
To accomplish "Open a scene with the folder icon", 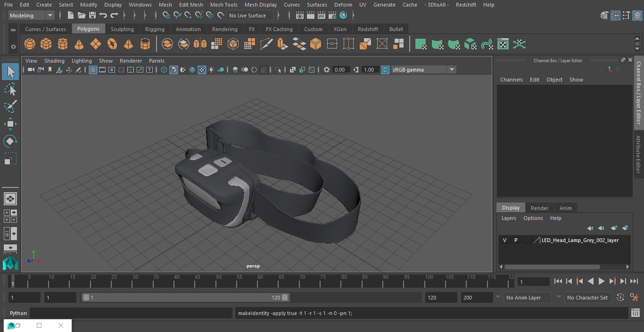I will point(82,16).
